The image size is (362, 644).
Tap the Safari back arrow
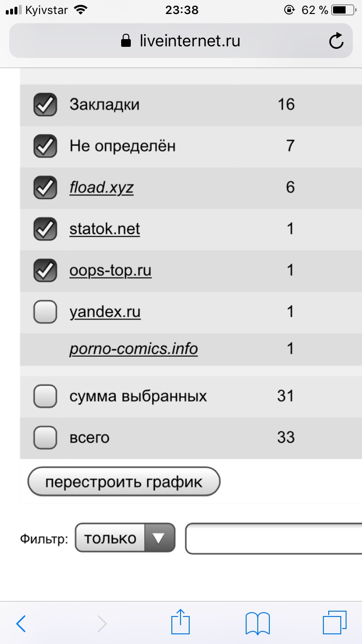point(21,624)
